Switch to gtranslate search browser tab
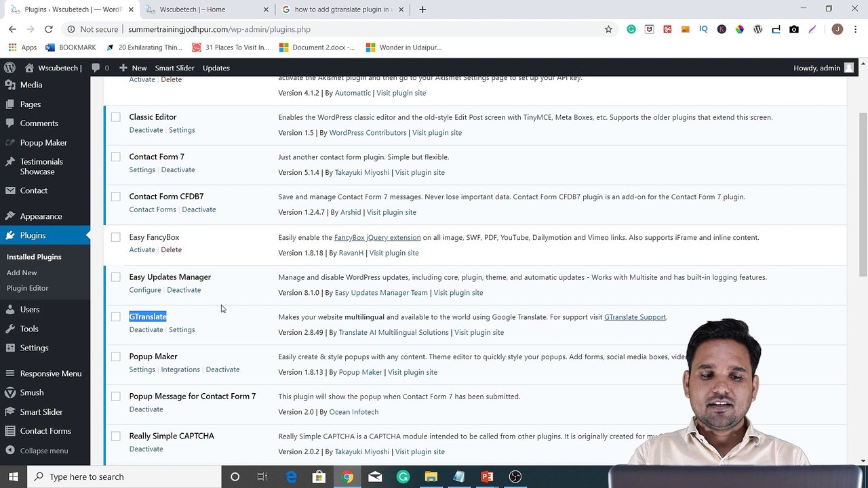This screenshot has width=868, height=488. tap(344, 9)
